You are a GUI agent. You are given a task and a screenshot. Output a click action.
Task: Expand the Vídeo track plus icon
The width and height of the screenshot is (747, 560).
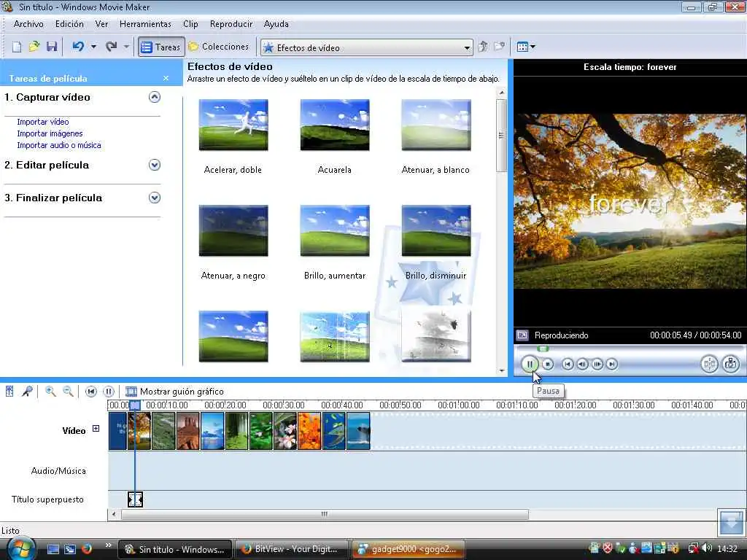(96, 429)
